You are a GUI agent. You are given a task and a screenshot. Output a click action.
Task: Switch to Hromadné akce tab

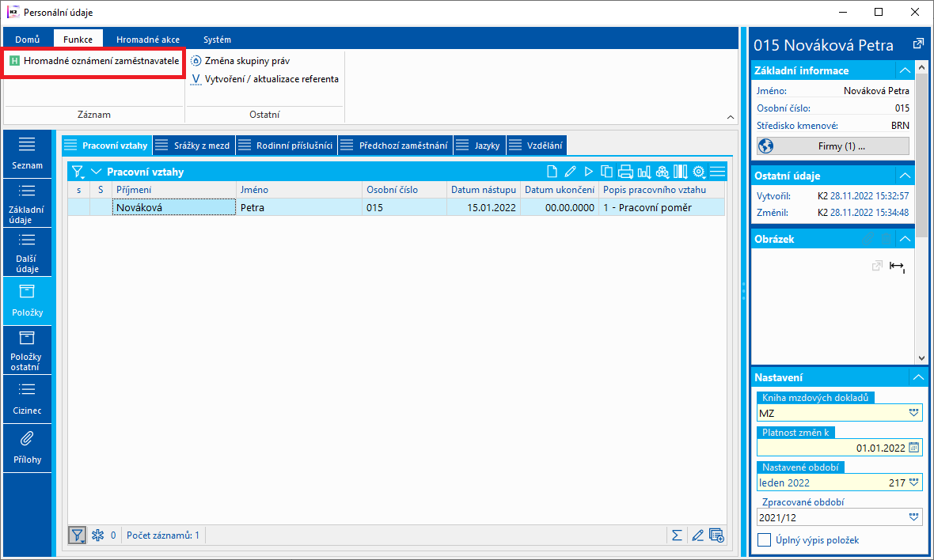(148, 40)
